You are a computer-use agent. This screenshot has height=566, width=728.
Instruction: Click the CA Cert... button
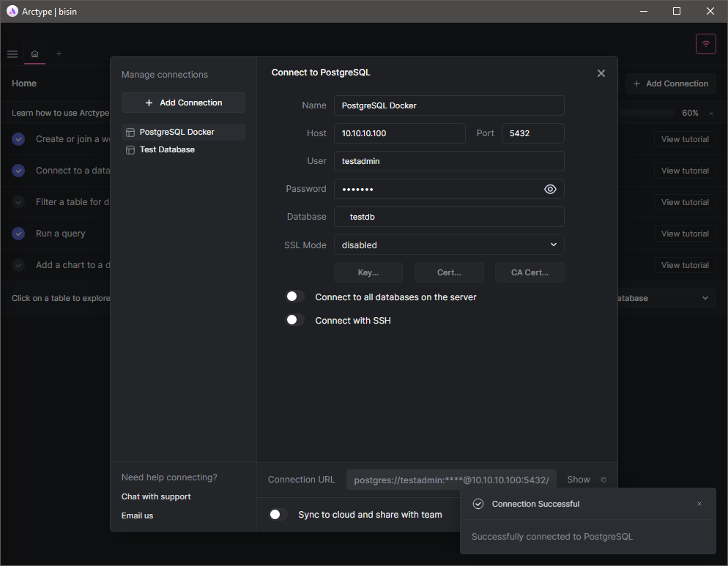529,272
